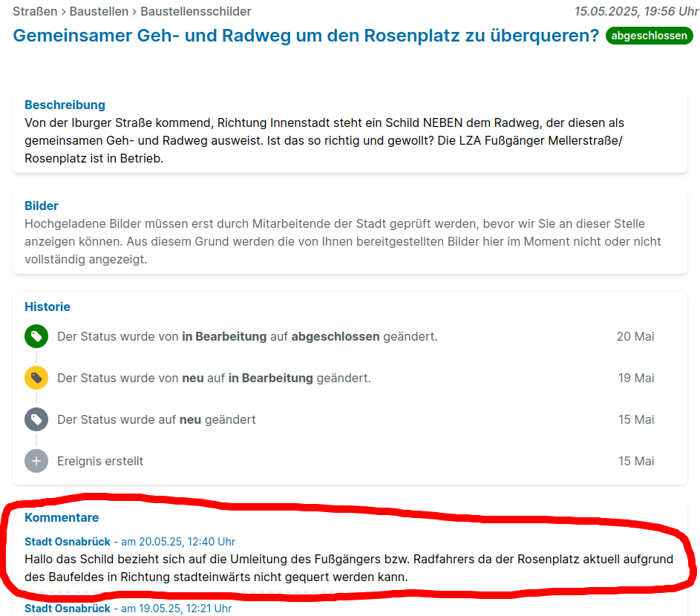Click the Historie heading
Screen dimensions: 700x616
[x=48, y=307]
